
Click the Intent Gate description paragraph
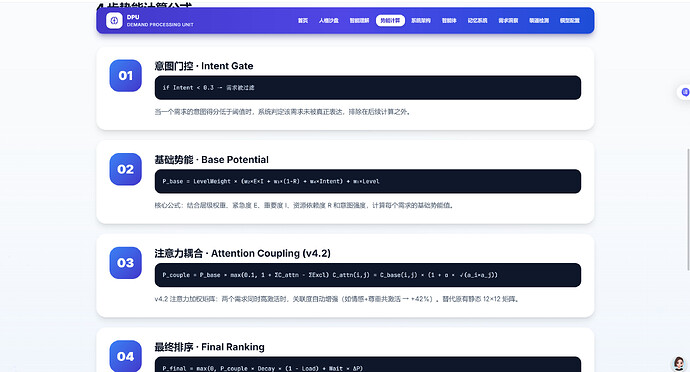pyautogui.click(x=283, y=112)
